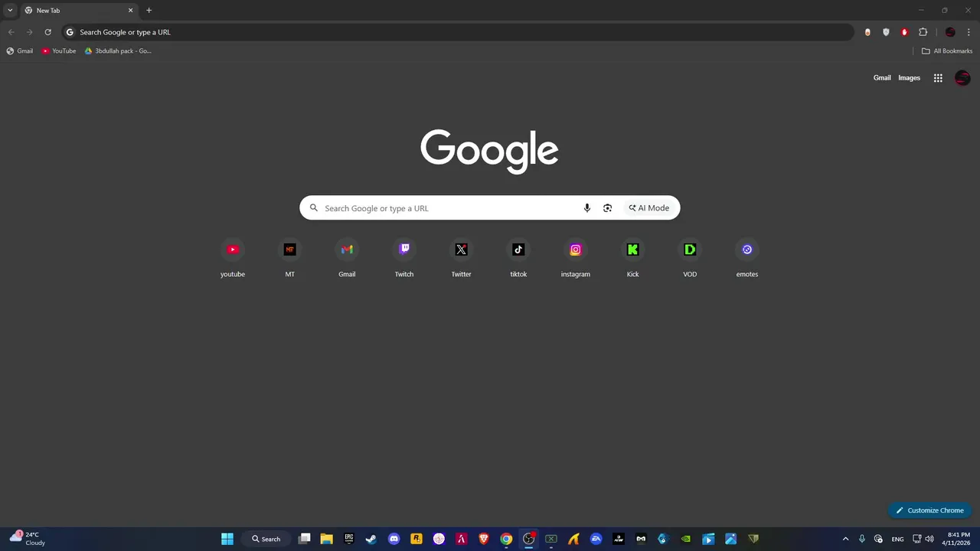The height and width of the screenshot is (551, 980).
Task: Close the New Tab tab
Action: (130, 10)
